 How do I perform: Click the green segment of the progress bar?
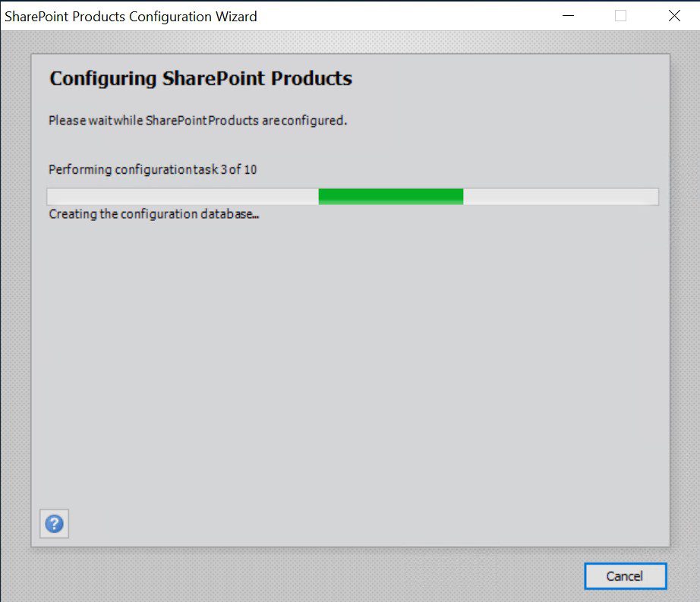tap(391, 197)
